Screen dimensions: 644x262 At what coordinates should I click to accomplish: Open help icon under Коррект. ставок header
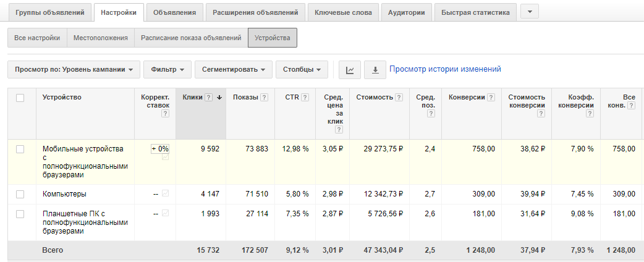point(165,114)
